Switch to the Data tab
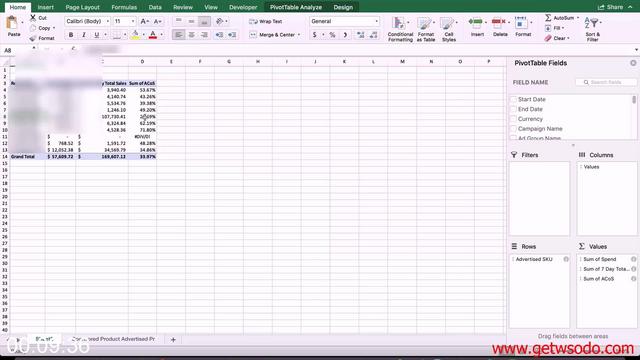The image size is (640, 360). pos(155,7)
